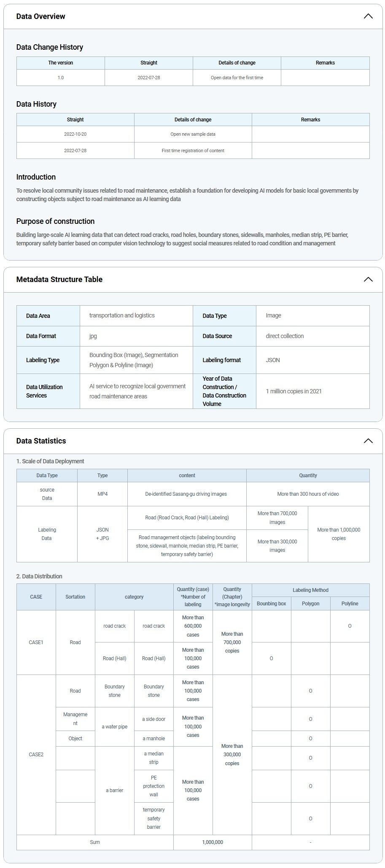Screen dimensions: 385x868
Task: Click the 'Open new sample data' entry
Action: tap(193, 134)
